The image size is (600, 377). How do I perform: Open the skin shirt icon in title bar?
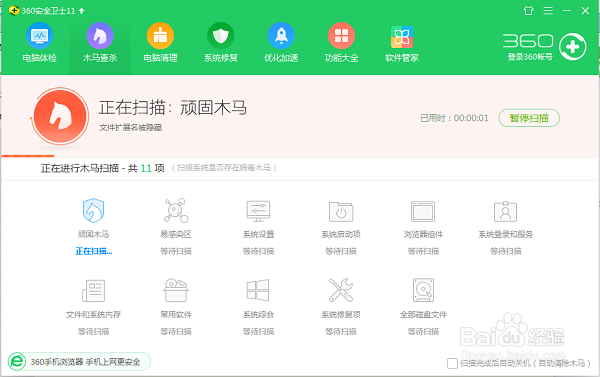pos(528,11)
